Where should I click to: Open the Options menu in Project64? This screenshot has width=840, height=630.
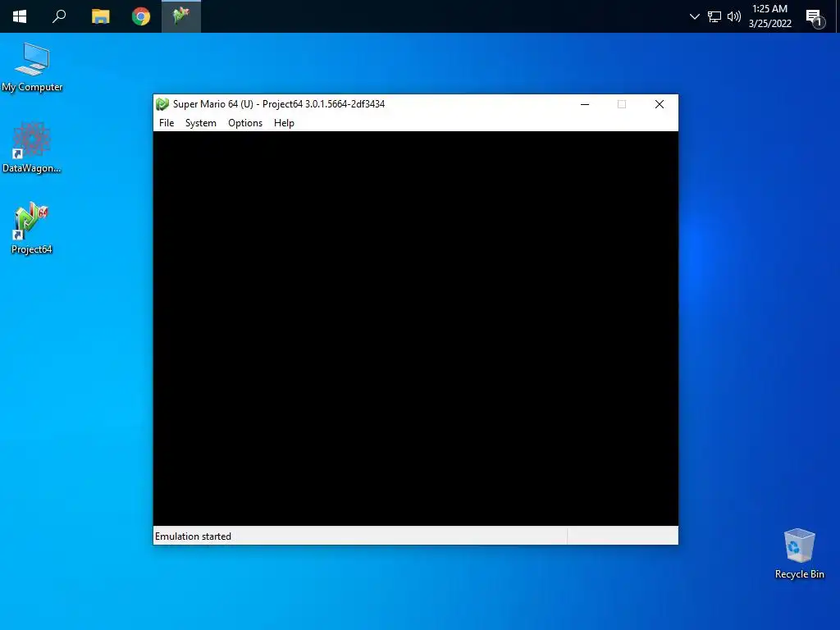245,123
